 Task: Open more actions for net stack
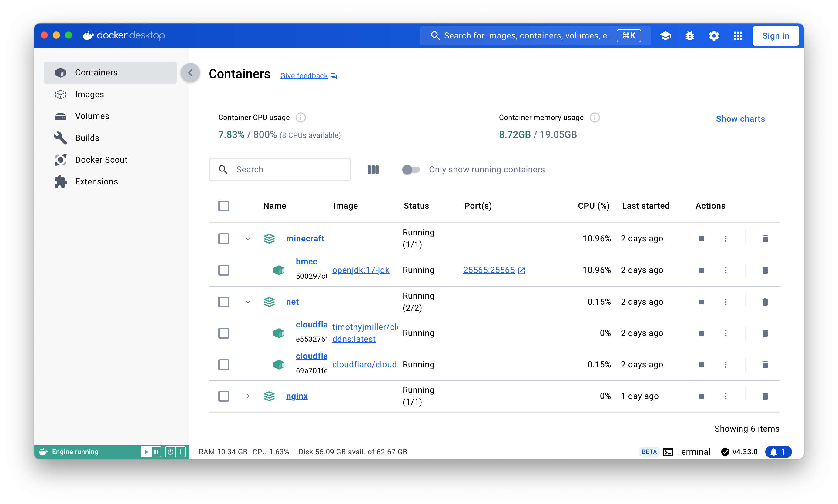[726, 302]
